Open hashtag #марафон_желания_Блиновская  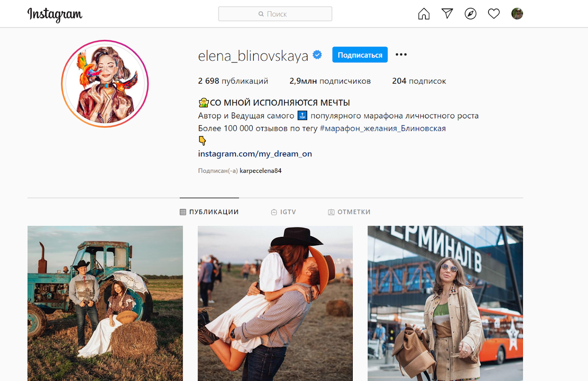coord(383,128)
